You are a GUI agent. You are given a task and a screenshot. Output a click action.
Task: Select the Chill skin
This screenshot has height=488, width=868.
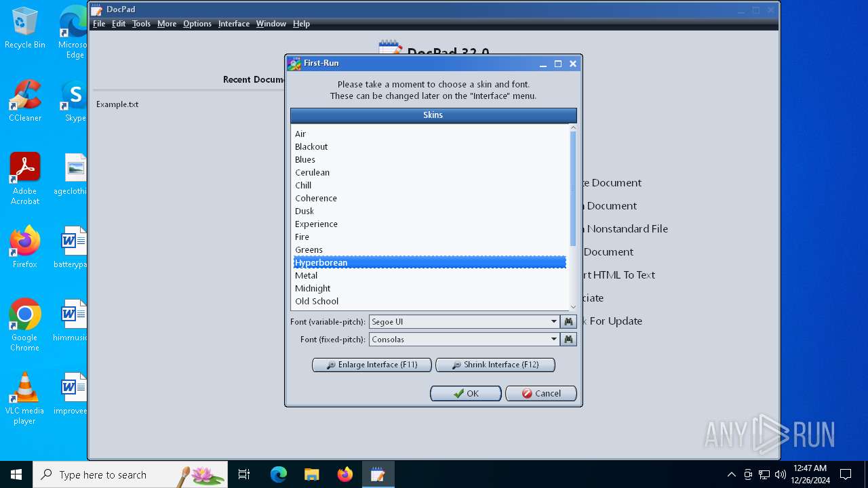[x=430, y=185]
